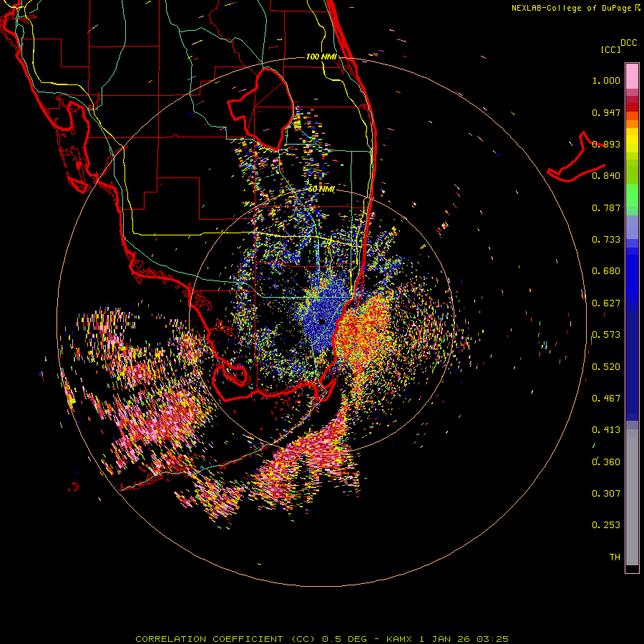Viewport: 644px width, 644px height.
Task: Pick the lavender color band beside 0.733
Action: point(632,228)
